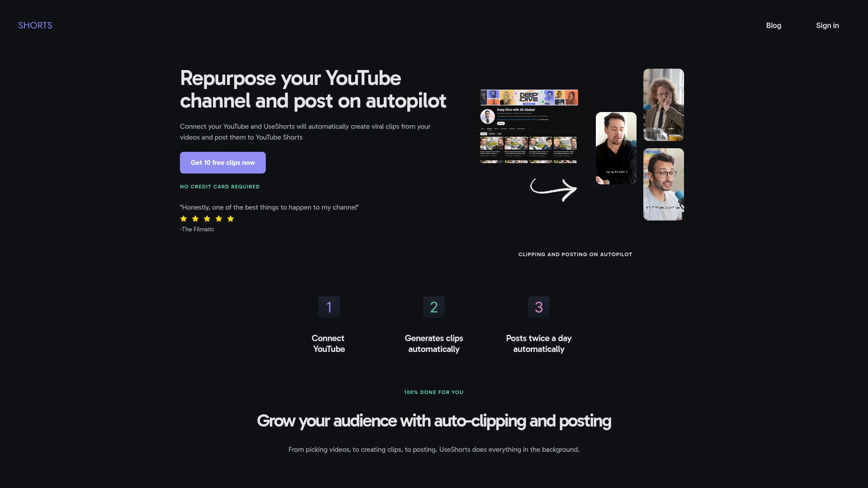
Task: Click the third star rating icon
Action: click(207, 219)
